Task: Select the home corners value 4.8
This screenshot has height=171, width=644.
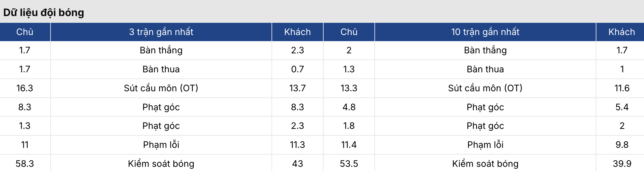Action: click(349, 107)
